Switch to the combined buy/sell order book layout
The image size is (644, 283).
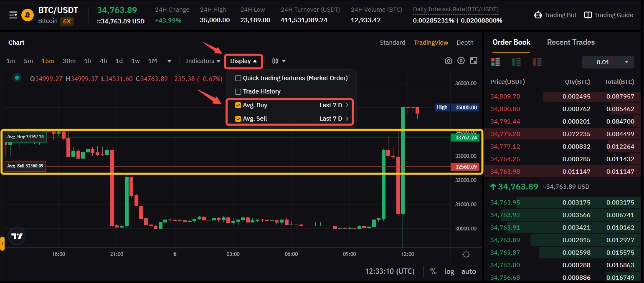pos(496,62)
